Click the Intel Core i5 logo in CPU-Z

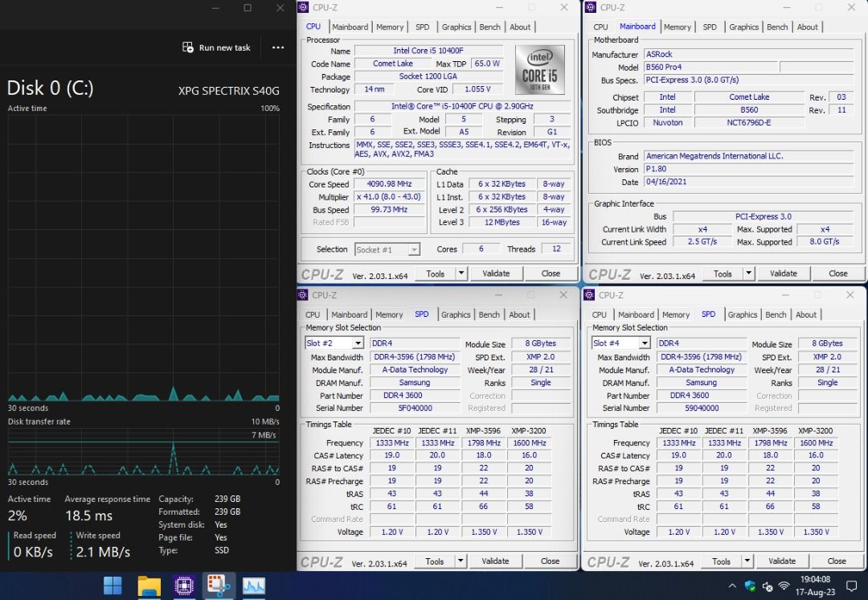(538, 69)
